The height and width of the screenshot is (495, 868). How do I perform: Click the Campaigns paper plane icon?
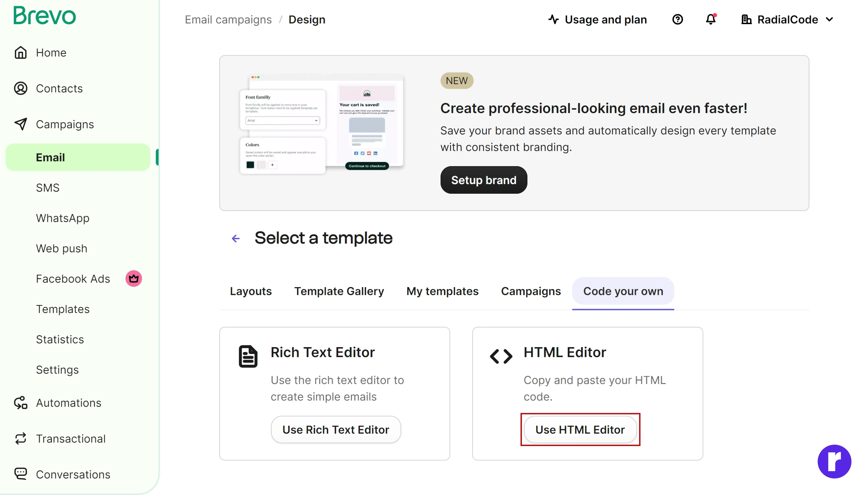click(21, 124)
